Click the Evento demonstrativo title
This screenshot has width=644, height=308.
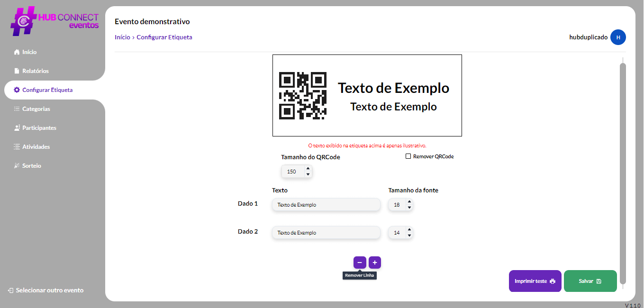pos(152,21)
